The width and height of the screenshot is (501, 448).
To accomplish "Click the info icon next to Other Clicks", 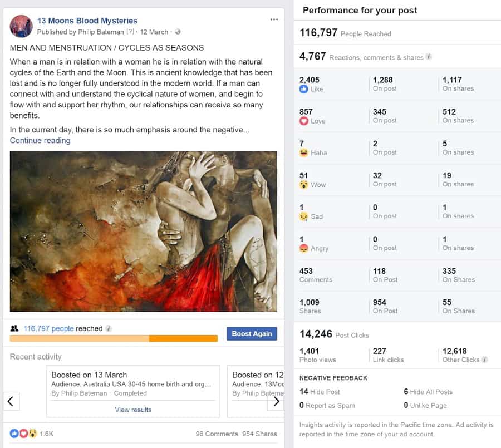I will 484,360.
